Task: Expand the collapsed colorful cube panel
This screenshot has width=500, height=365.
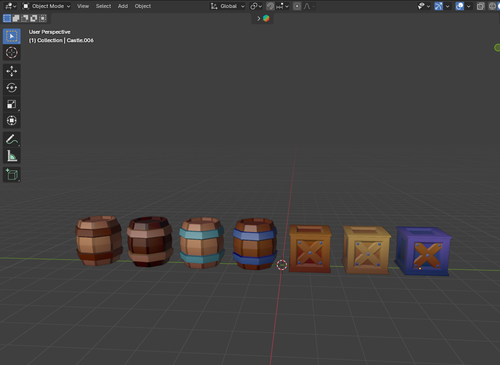Action: (263, 18)
